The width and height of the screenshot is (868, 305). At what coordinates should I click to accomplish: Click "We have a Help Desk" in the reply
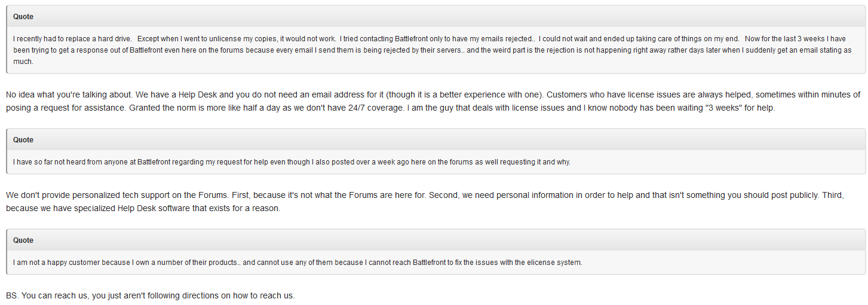[173, 94]
